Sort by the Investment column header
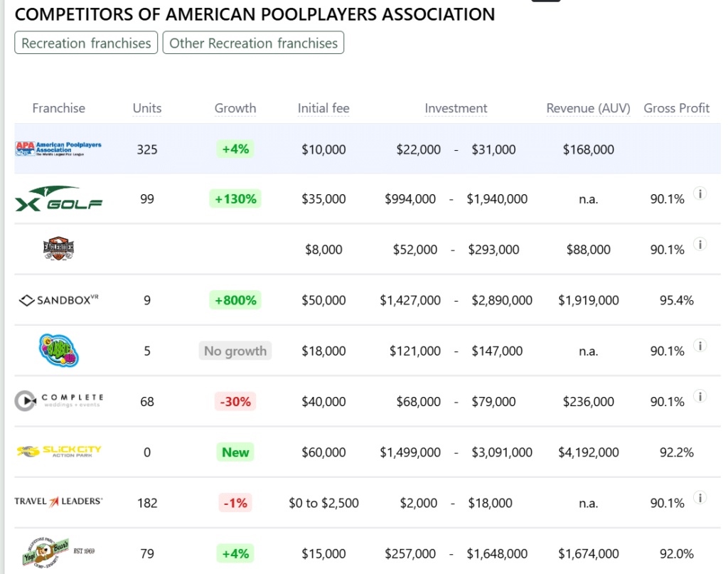728x574 pixels. click(456, 108)
